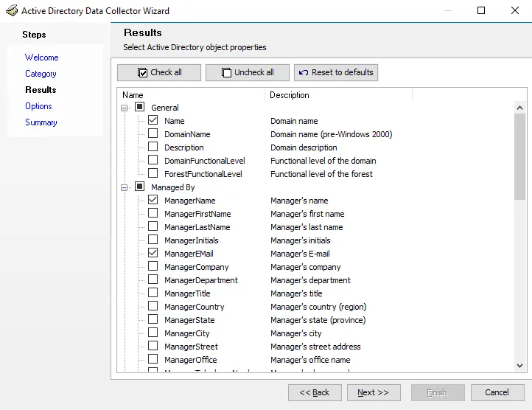Check the ManagerInitials checkbox
The height and width of the screenshot is (410, 532).
pyautogui.click(x=153, y=239)
